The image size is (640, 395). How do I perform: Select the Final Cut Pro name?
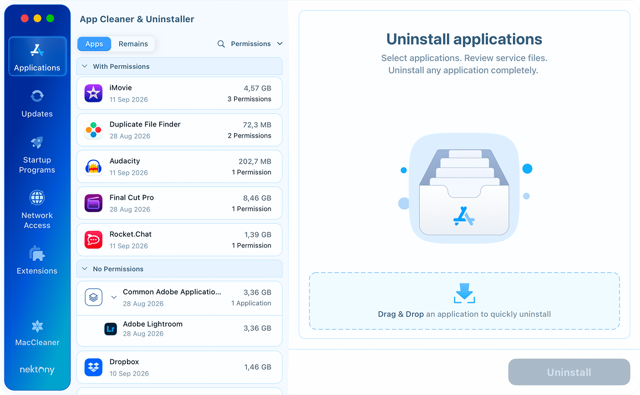pos(131,198)
